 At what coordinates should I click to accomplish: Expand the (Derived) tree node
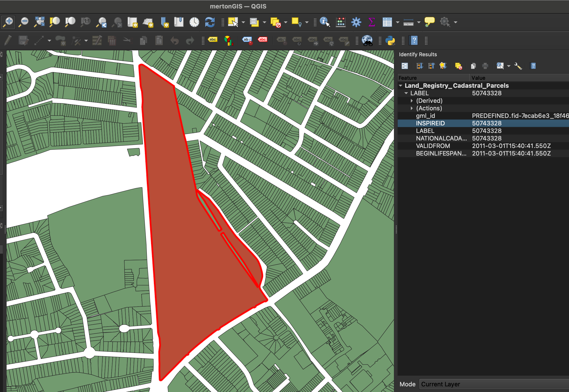[412, 101]
